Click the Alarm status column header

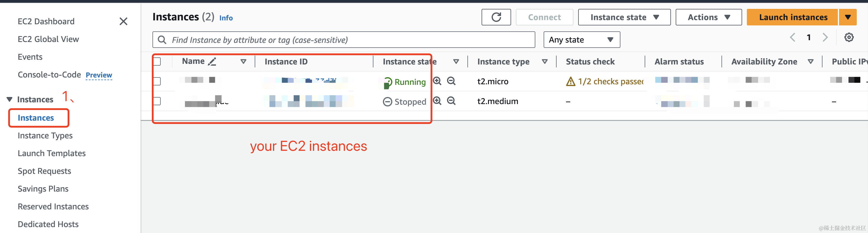pos(679,62)
